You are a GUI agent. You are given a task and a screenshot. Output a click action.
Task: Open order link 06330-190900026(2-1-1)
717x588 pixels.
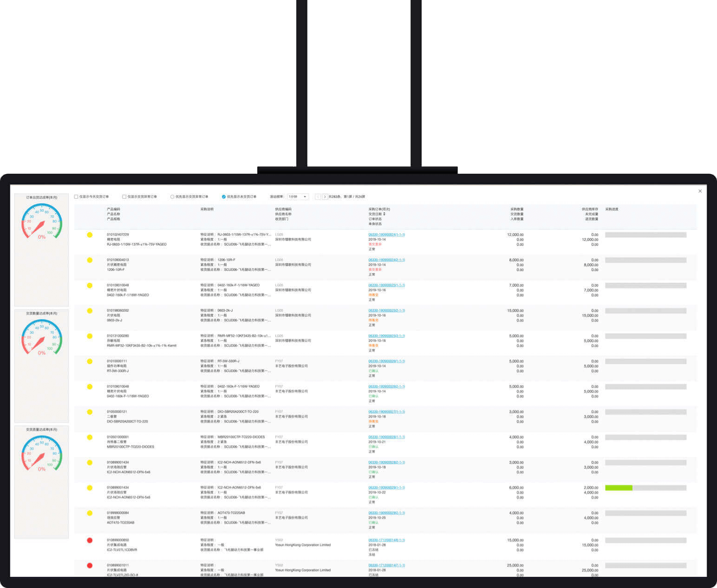tap(386, 386)
